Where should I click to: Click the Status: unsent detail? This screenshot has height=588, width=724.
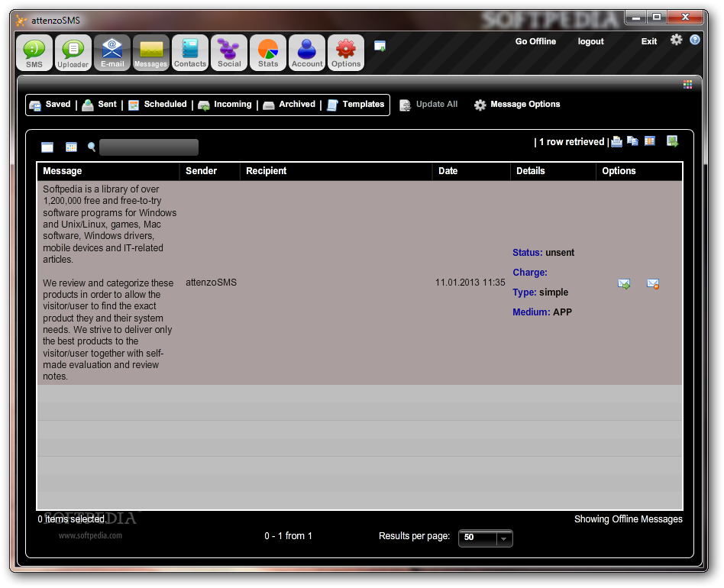coord(543,253)
